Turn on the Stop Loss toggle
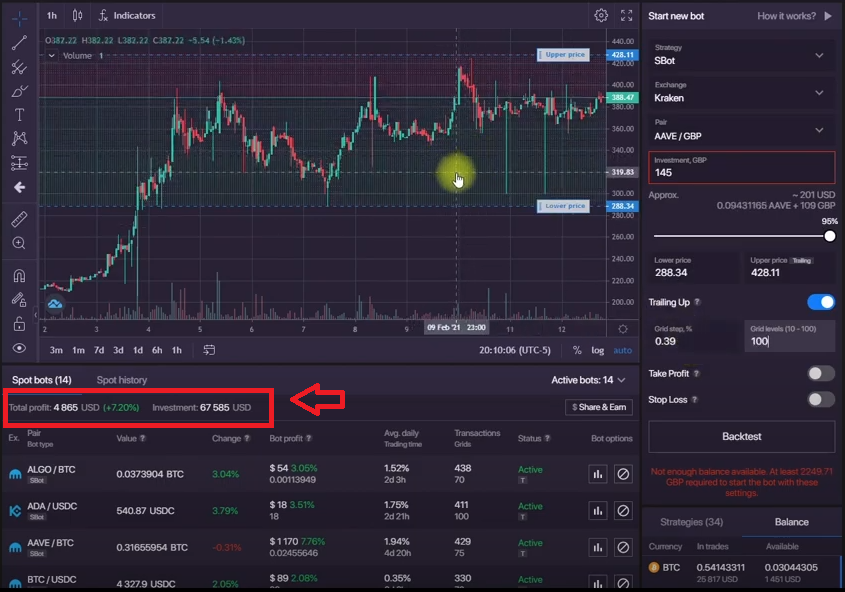Image resolution: width=845 pixels, height=592 pixels. click(820, 399)
